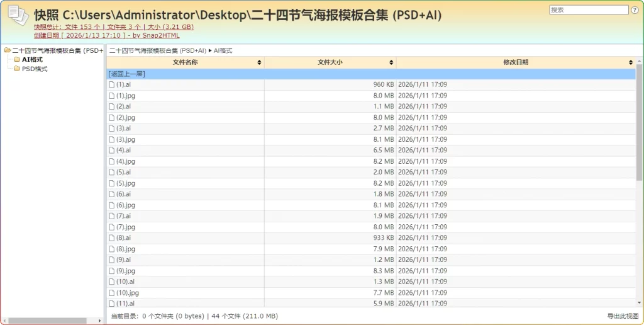Click the help question mark icon
The height and width of the screenshot is (325, 644).
[x=635, y=10]
